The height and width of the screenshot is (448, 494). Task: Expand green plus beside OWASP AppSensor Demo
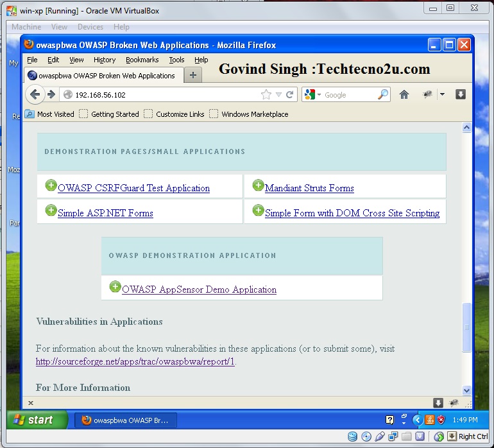tap(115, 287)
